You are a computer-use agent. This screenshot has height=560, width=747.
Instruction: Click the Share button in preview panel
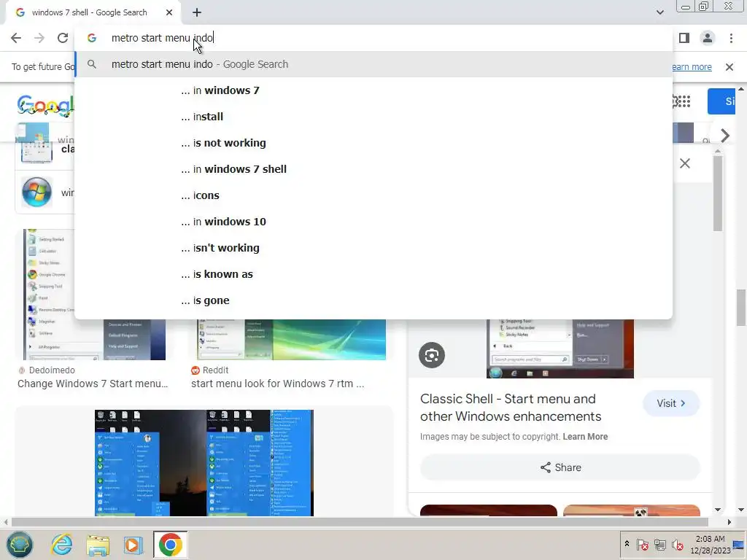click(560, 467)
